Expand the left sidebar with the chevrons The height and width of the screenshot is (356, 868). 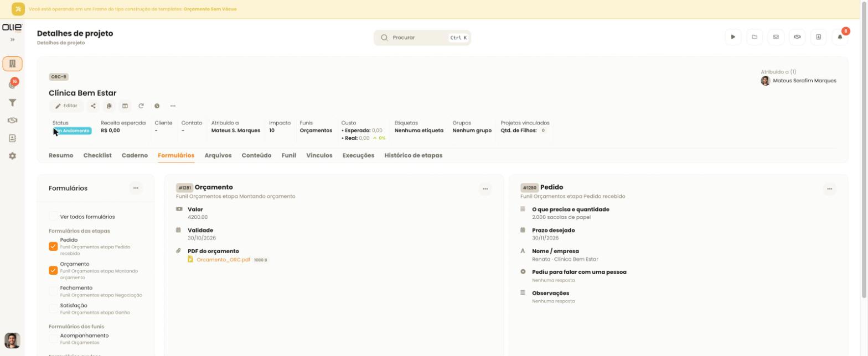tap(12, 40)
